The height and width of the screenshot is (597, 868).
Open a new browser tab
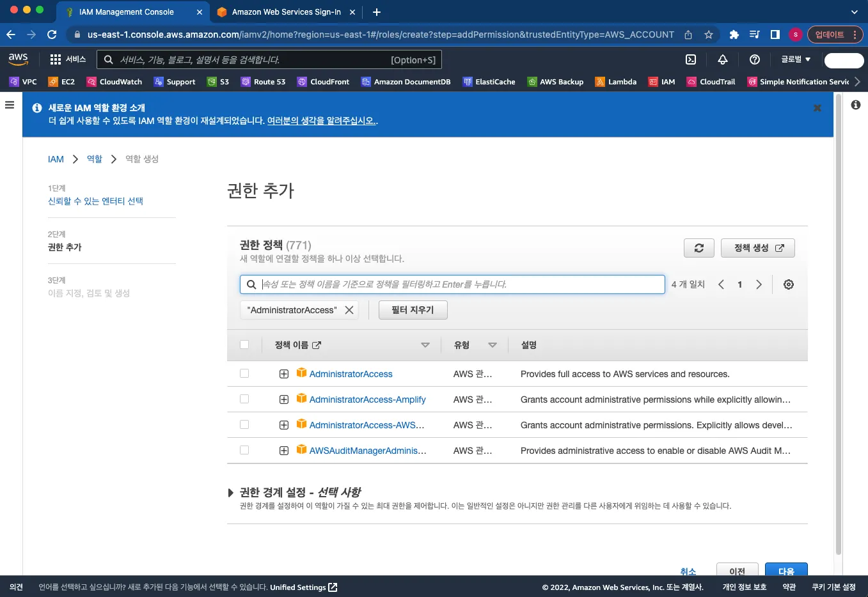tap(377, 12)
